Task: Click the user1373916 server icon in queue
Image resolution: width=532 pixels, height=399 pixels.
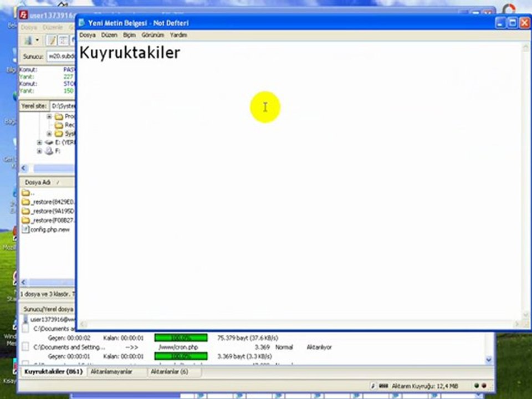Action: coord(25,319)
